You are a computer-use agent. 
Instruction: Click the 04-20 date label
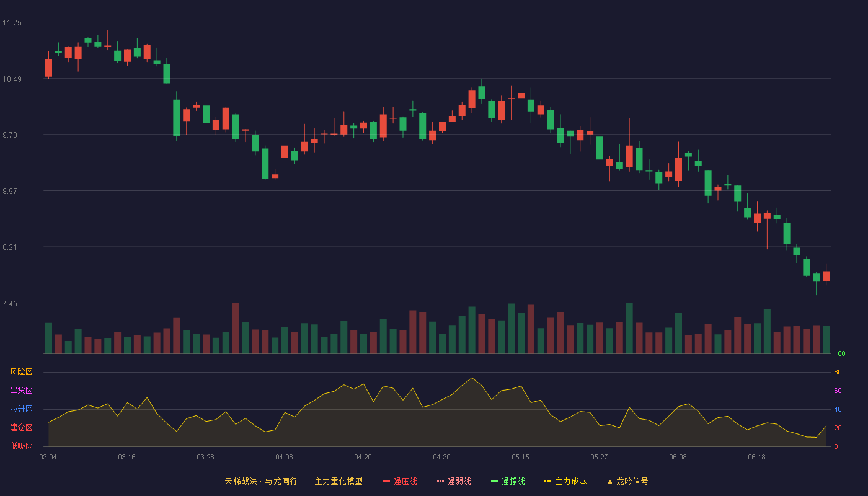point(363,457)
